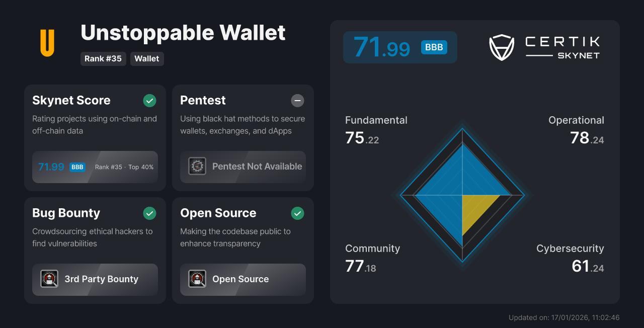
Task: Select the CertiK shield icon
Action: (502, 47)
